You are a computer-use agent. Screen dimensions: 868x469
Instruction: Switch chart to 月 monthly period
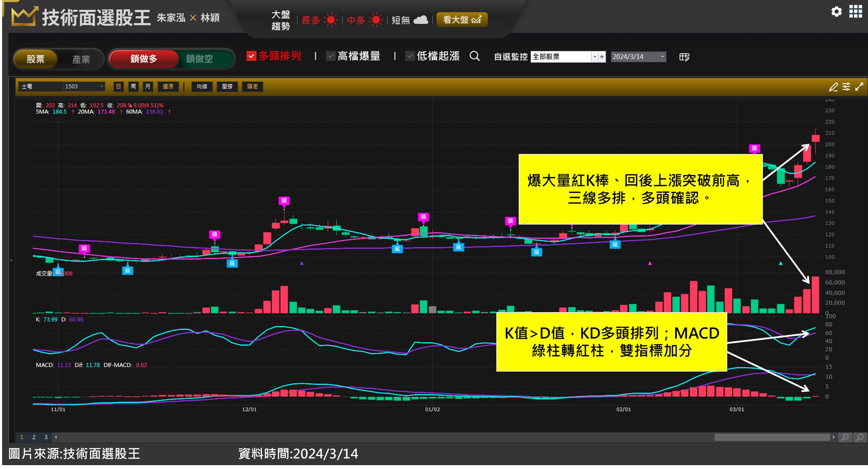click(148, 87)
